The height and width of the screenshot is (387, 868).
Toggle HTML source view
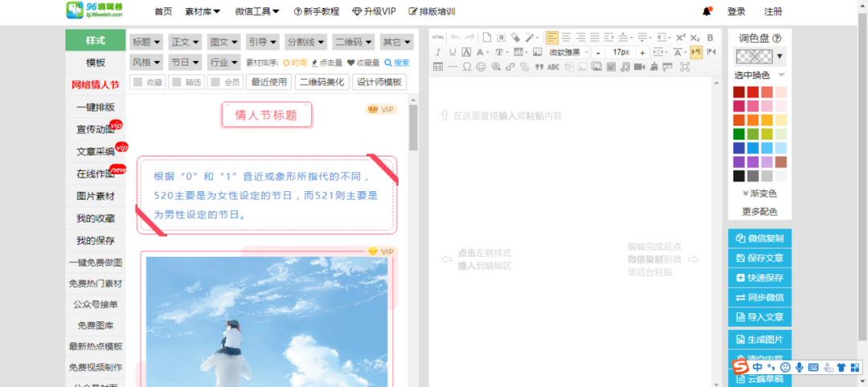438,38
